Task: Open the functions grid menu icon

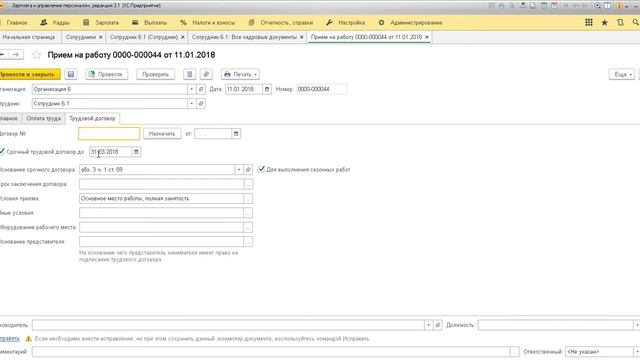Action: pyautogui.click(x=589, y=22)
